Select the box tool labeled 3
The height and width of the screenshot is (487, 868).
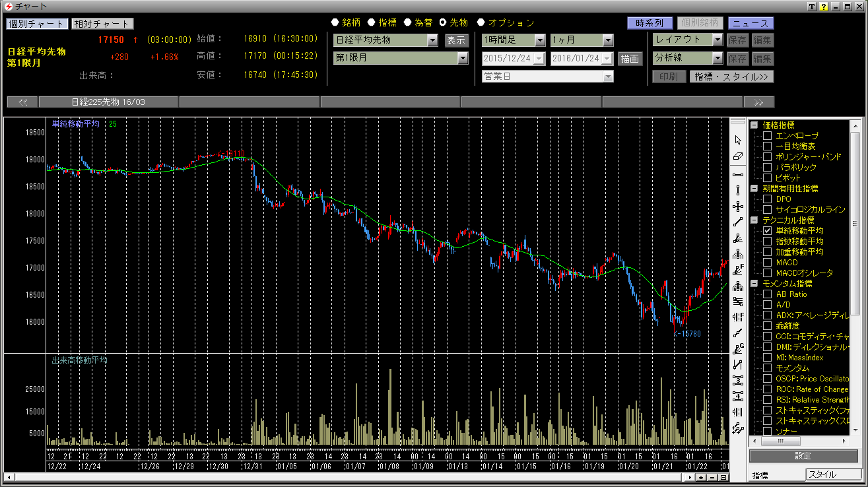point(738,381)
